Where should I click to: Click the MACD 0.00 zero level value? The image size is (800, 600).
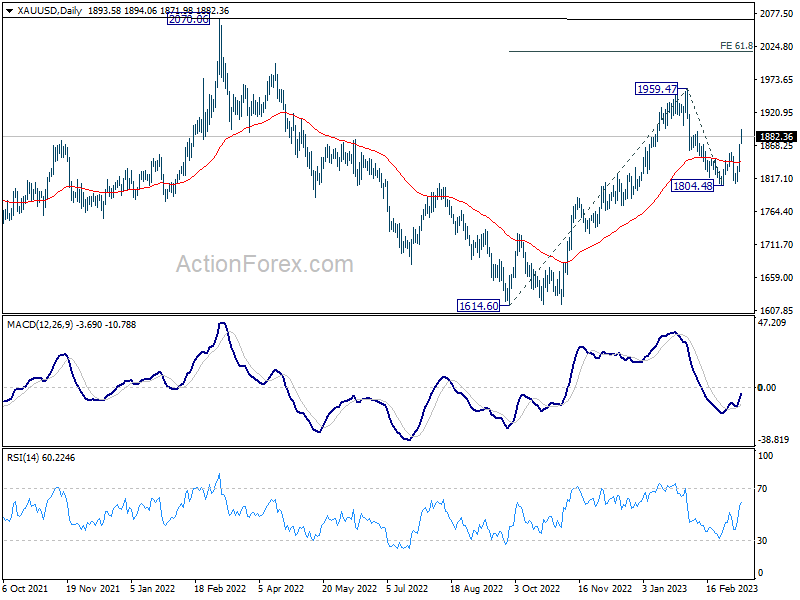click(x=767, y=388)
